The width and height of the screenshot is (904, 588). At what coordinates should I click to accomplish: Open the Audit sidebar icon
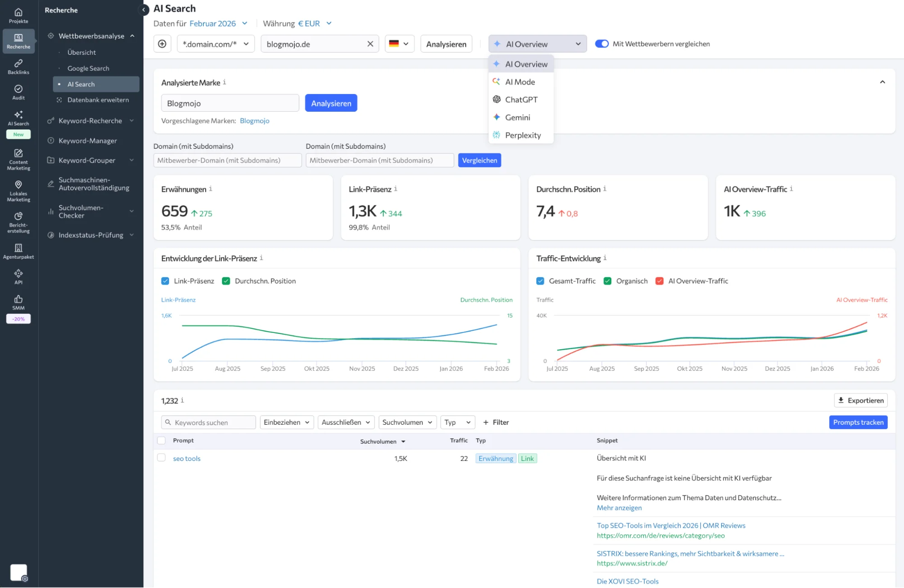pos(19,92)
